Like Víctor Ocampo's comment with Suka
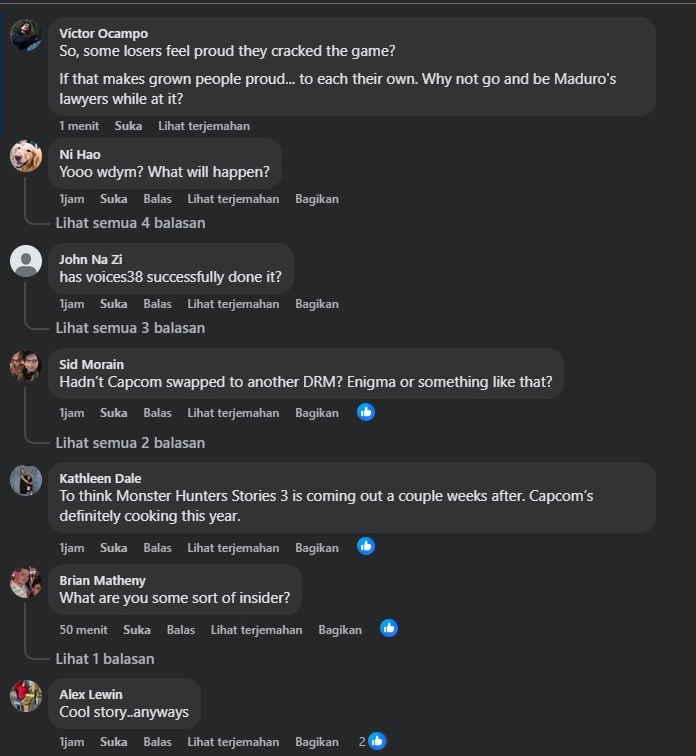 point(128,126)
